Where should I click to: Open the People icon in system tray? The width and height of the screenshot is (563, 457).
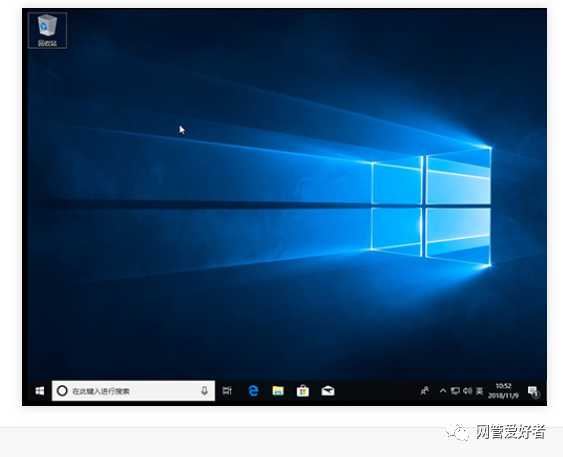click(425, 391)
